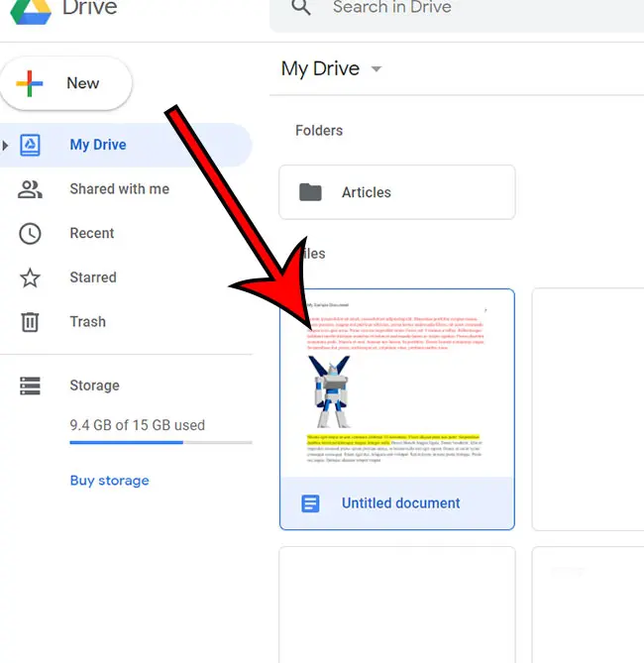644x663 pixels.
Task: Open Trash via the bin icon
Action: point(31,322)
